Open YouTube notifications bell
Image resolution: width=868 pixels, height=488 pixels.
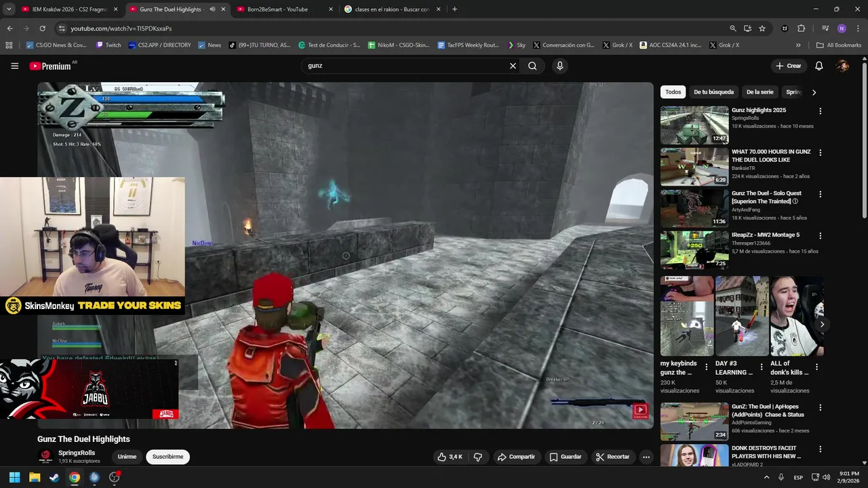pos(818,66)
